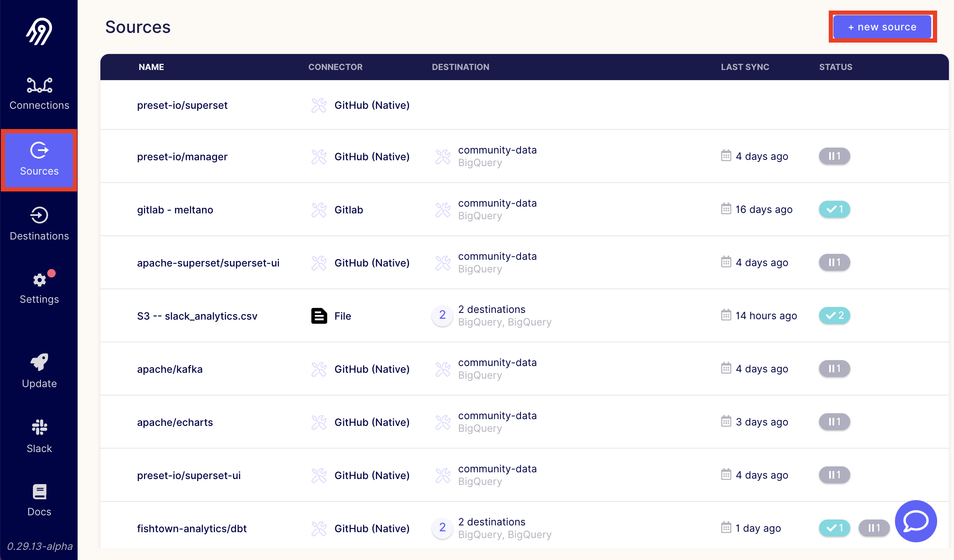Click the calendar icon next to 16 days ago
The image size is (954, 560).
click(725, 209)
